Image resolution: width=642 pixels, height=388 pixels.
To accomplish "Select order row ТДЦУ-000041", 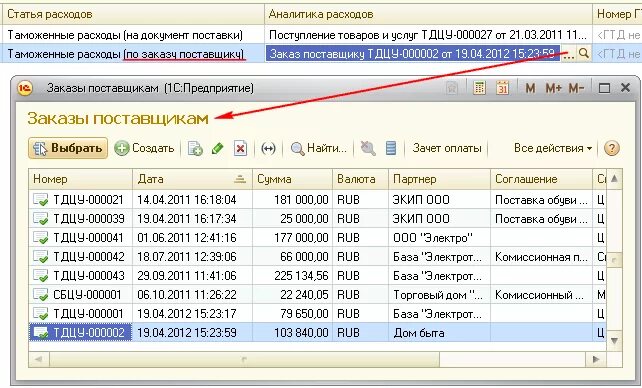I will pyautogui.click(x=317, y=237).
